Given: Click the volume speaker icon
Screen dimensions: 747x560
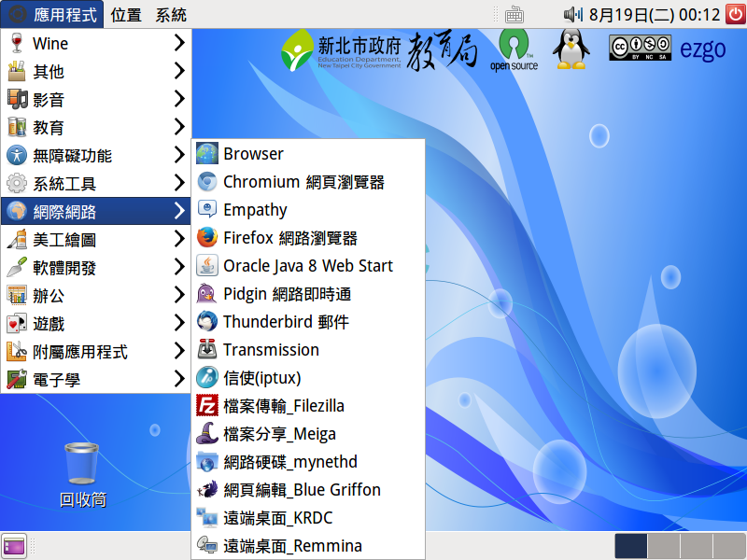Looking at the screenshot, I should click(573, 15).
